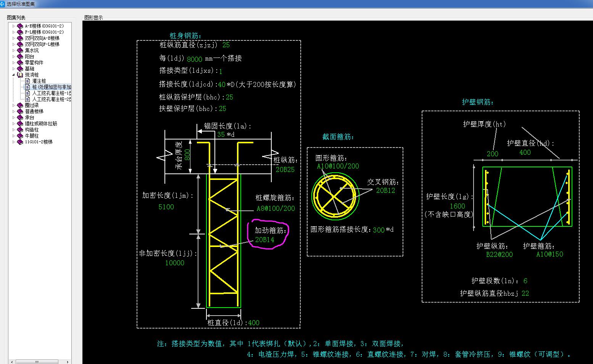Click the 搭接类型(ldjxs) value 1
Image resolution: width=593 pixels, height=364 pixels.
221,71
